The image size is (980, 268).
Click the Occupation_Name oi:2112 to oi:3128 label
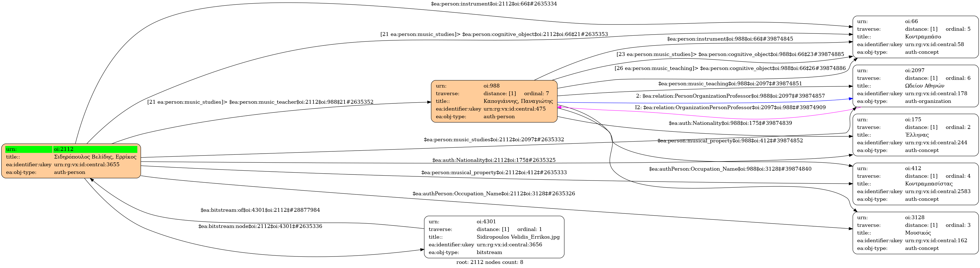(x=493, y=194)
